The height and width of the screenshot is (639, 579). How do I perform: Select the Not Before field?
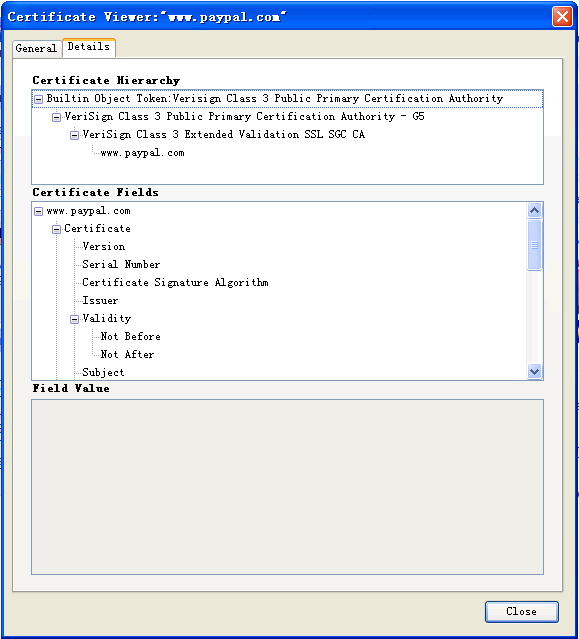pyautogui.click(x=130, y=337)
